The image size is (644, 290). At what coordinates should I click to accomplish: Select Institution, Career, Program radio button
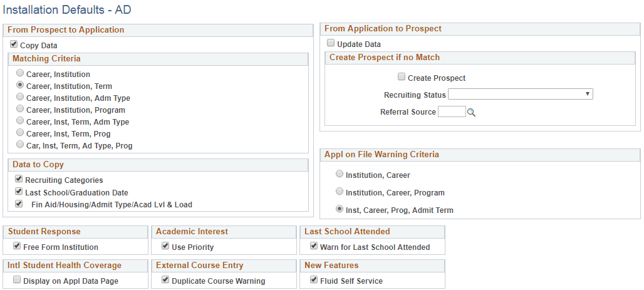tap(340, 192)
